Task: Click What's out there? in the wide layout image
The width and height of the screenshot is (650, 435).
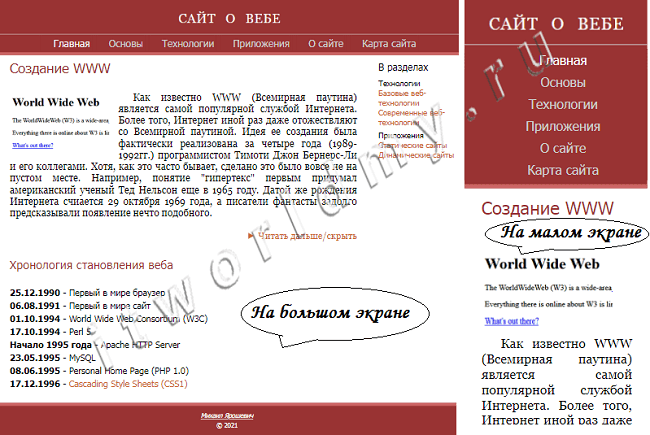Action: pos(33,145)
